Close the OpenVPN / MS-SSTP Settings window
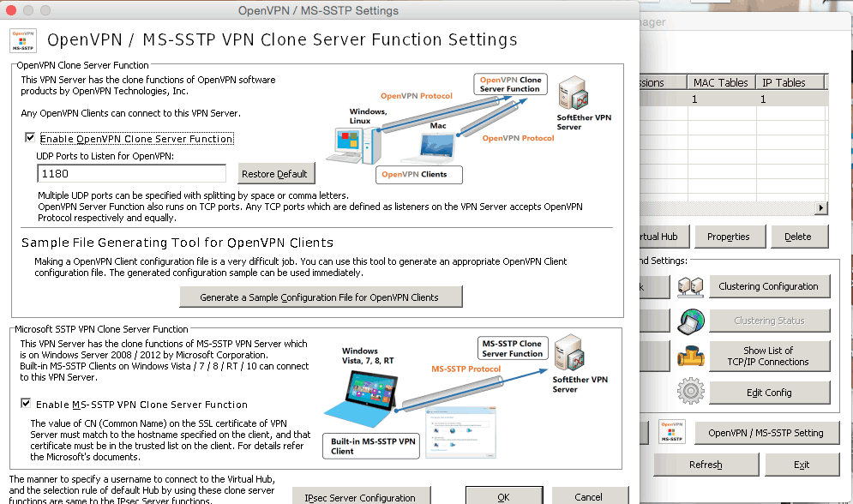 [10, 9]
